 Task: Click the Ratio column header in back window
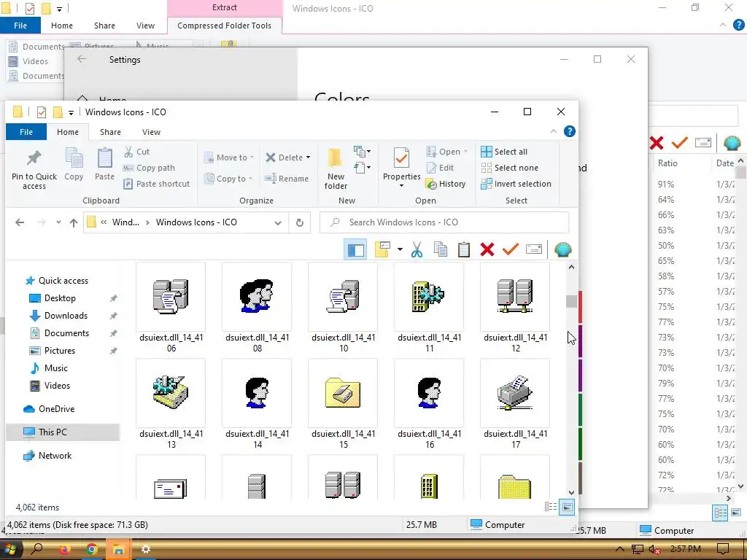pos(667,163)
